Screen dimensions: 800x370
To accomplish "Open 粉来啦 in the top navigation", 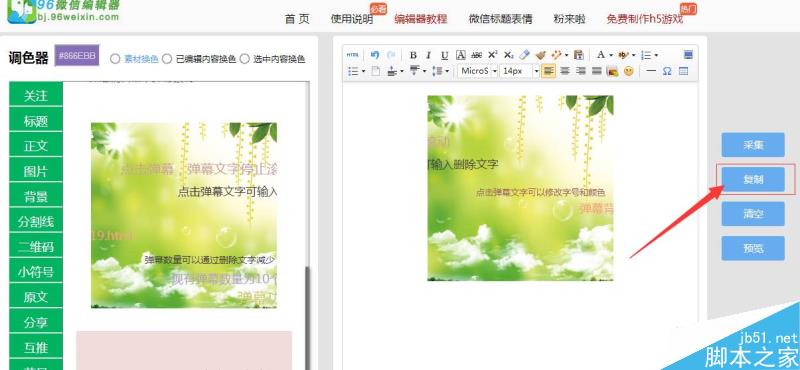I will [569, 19].
